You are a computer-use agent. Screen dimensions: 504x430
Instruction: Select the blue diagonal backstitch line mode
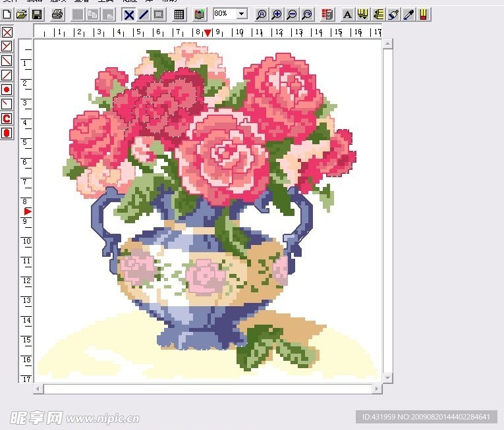point(144,14)
